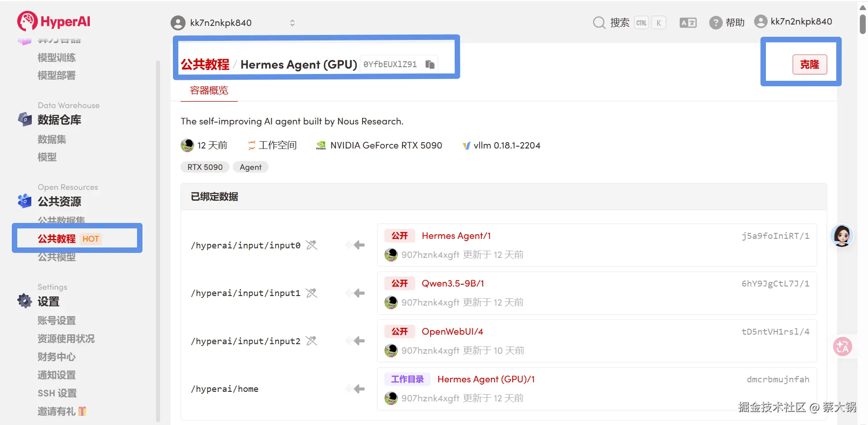Viewport: 868px width, 425px height.
Task: Open the Hermes Agent/1 dataset link
Action: [456, 236]
